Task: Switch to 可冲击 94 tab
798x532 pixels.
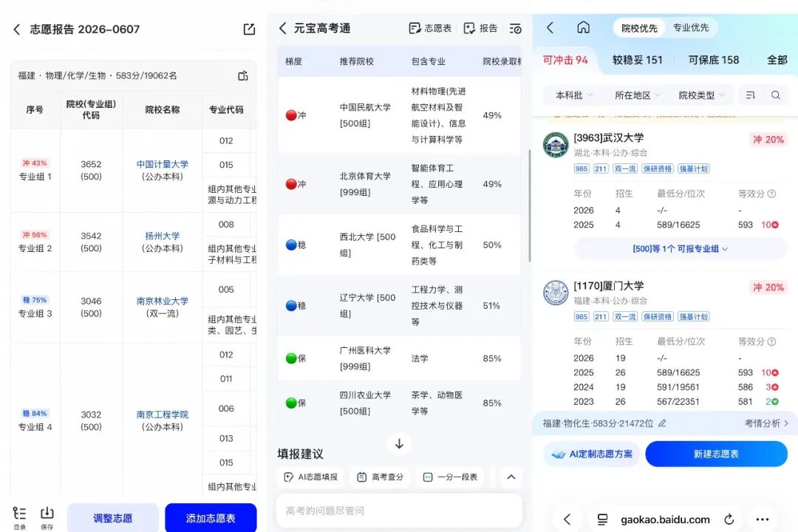Action: pyautogui.click(x=565, y=60)
